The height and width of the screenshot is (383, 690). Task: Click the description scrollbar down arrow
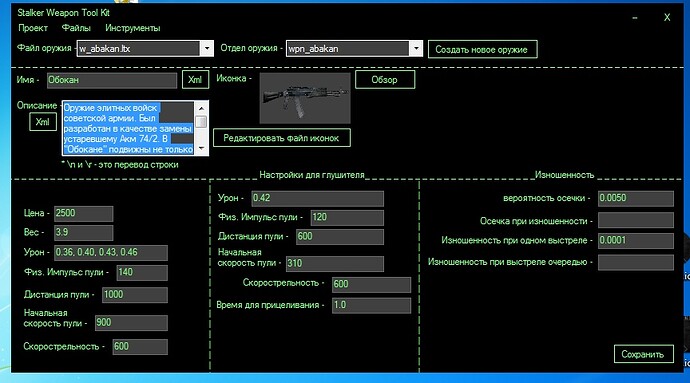point(201,148)
